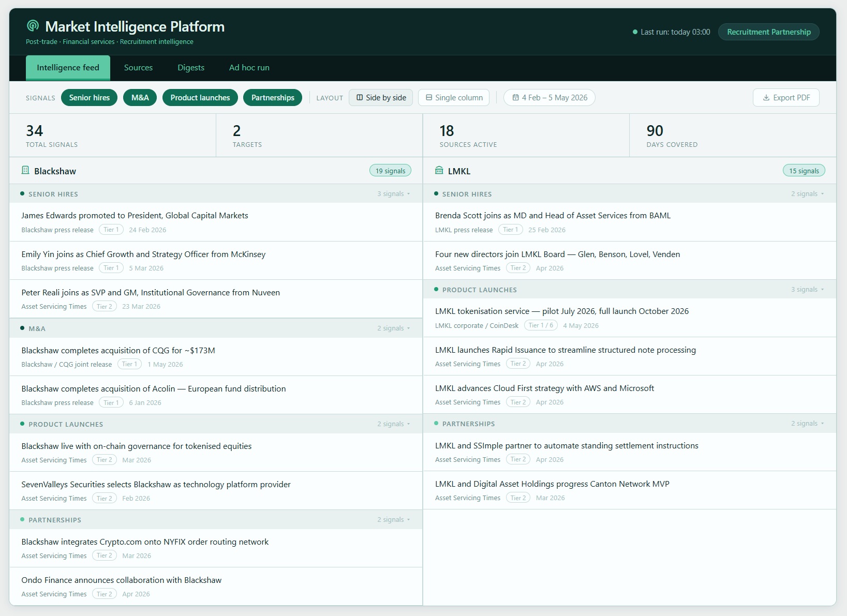The height and width of the screenshot is (616, 847).
Task: Click the LMKL 15 signals badge
Action: (x=804, y=171)
